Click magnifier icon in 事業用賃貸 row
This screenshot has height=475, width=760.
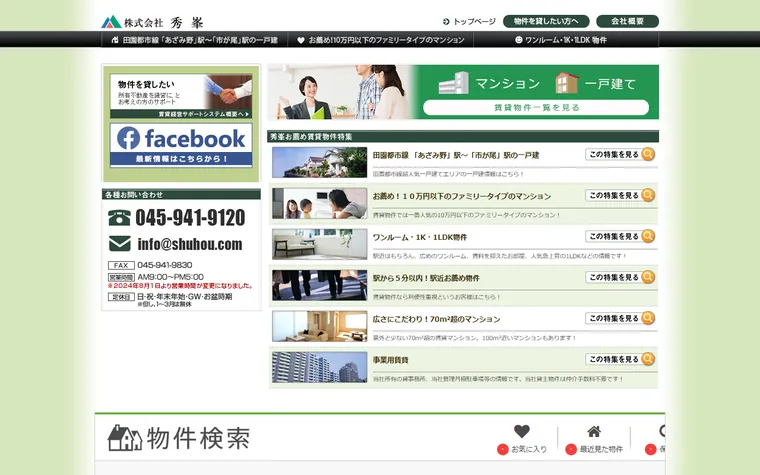click(x=648, y=359)
